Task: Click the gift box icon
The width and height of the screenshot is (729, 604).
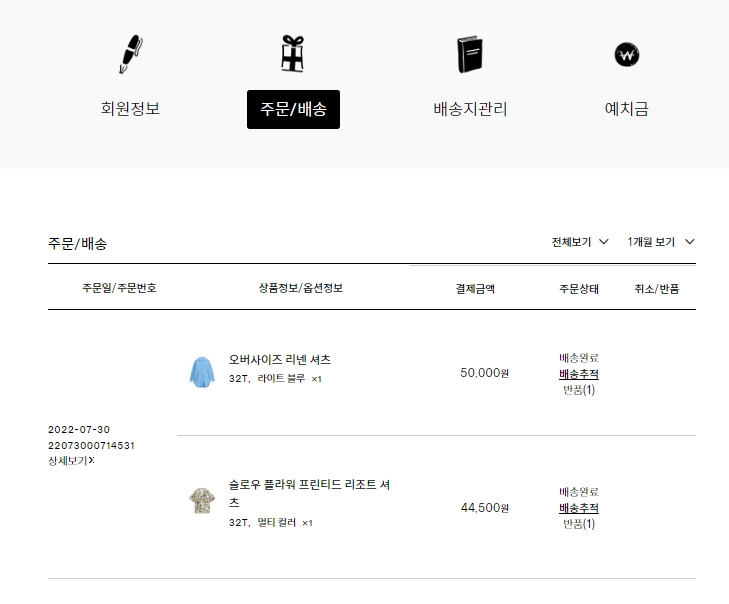Action: 293,53
